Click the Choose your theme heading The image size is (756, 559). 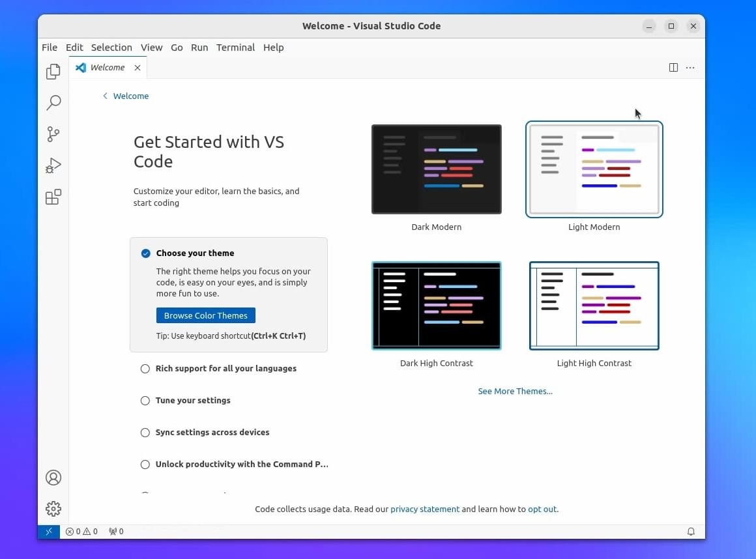click(195, 253)
